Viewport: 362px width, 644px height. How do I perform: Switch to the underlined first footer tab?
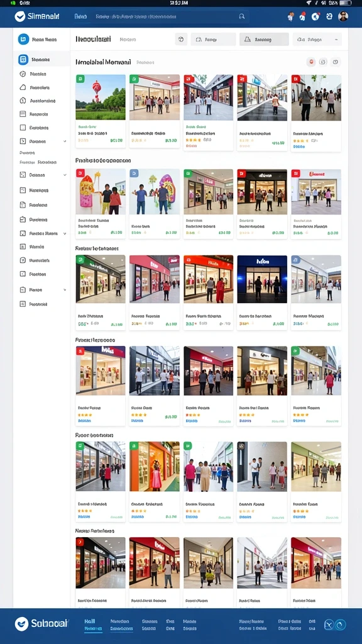pyautogui.click(x=93, y=625)
